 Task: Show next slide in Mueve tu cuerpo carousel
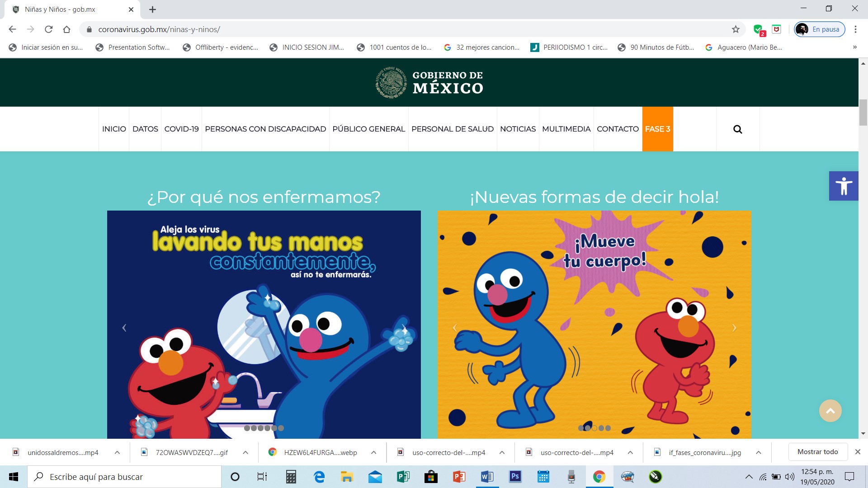734,328
